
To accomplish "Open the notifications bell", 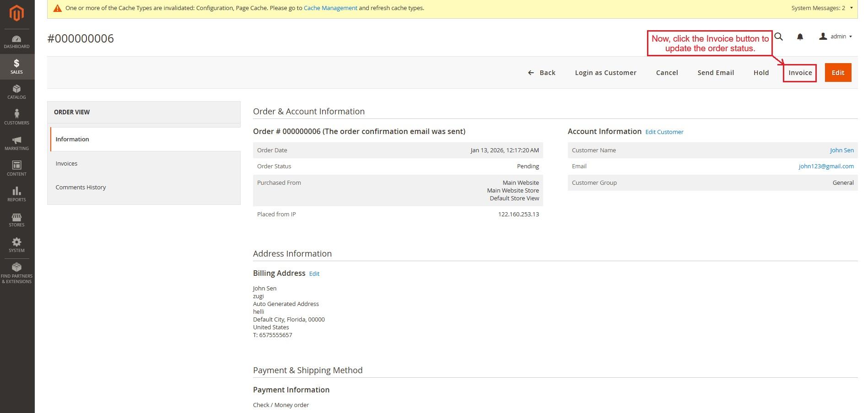I will click(x=800, y=37).
